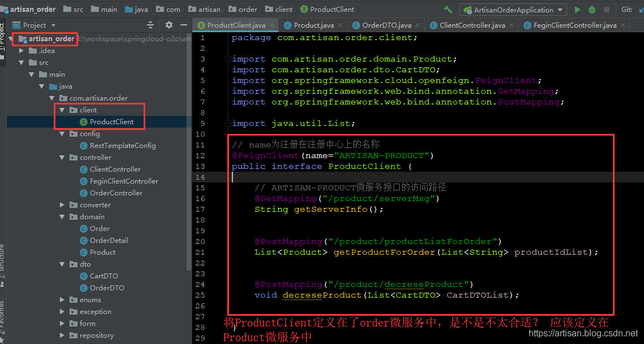Collapse the client folder in tree
This screenshot has height=344, width=644.
(x=62, y=110)
